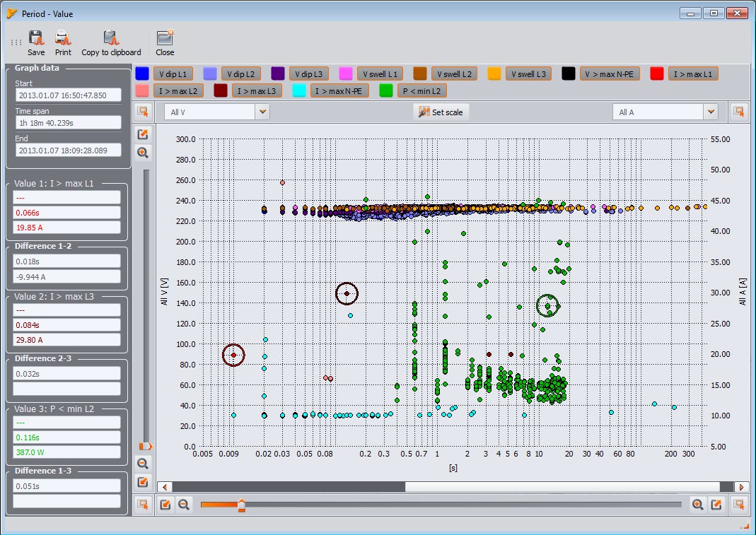Image resolution: width=756 pixels, height=535 pixels.
Task: Toggle the P < min L2 series
Action: click(x=422, y=90)
